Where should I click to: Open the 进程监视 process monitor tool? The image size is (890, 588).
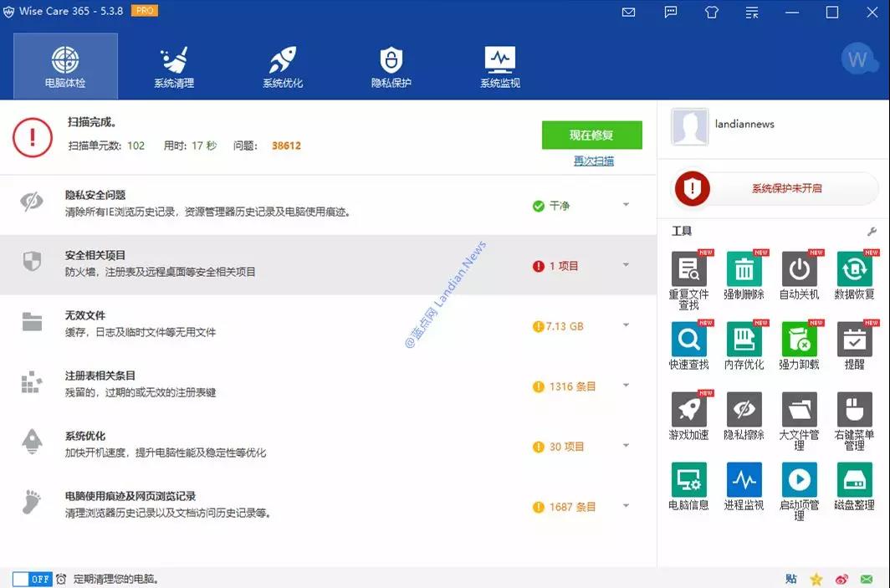click(744, 480)
